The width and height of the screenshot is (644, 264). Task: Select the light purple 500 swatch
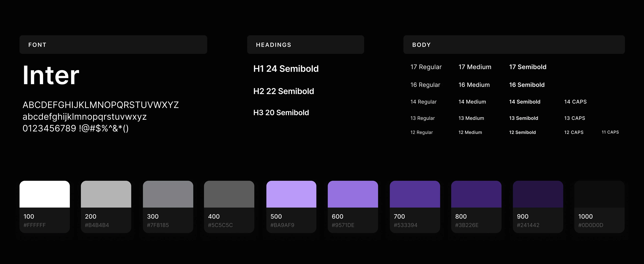[x=291, y=194]
